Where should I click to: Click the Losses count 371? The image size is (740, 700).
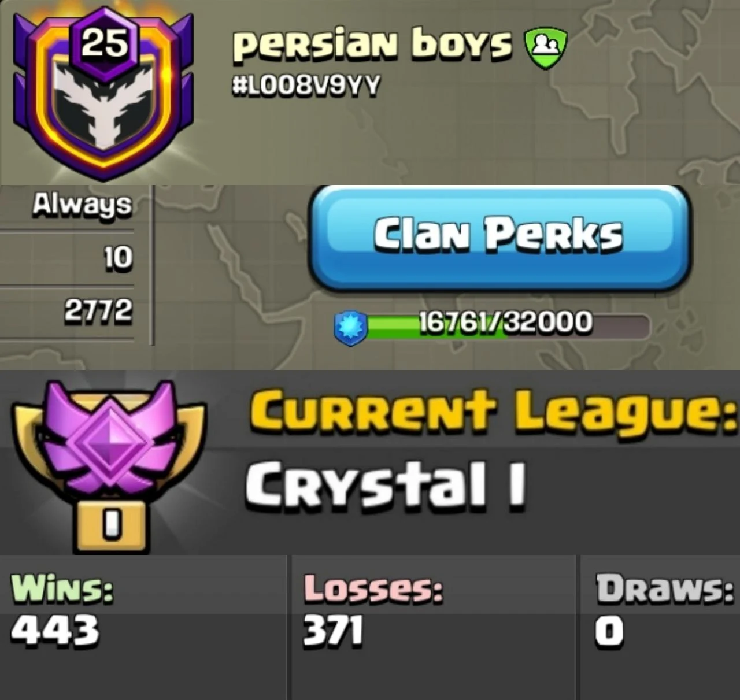pyautogui.click(x=334, y=630)
